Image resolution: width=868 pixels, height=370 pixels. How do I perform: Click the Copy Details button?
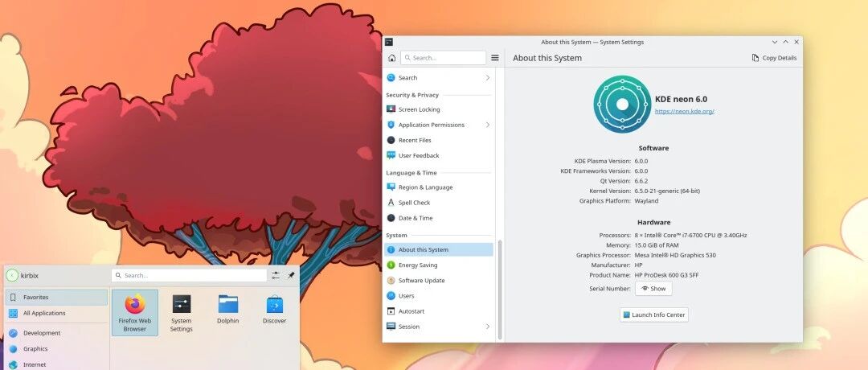[x=774, y=58]
